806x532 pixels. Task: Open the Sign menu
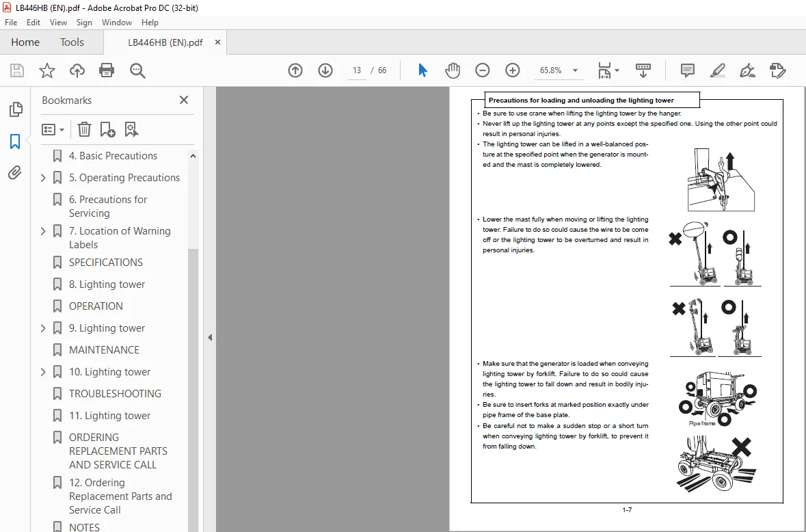point(84,23)
